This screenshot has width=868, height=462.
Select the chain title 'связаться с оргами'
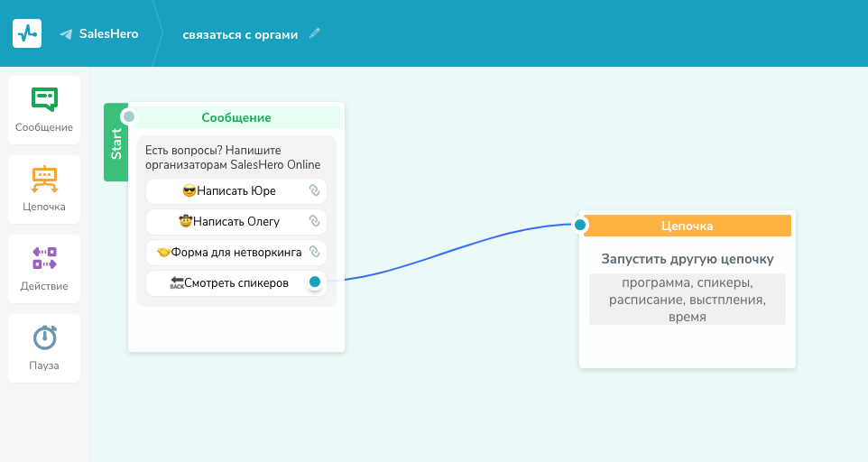click(x=240, y=35)
